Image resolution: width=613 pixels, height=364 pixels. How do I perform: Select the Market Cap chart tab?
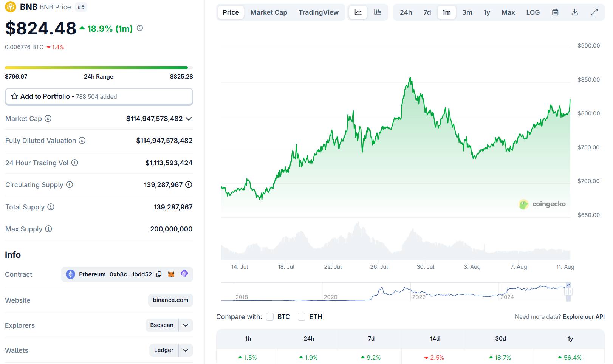point(269,12)
